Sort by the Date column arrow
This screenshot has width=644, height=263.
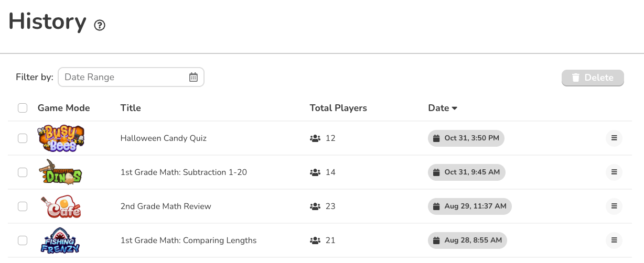(x=455, y=108)
